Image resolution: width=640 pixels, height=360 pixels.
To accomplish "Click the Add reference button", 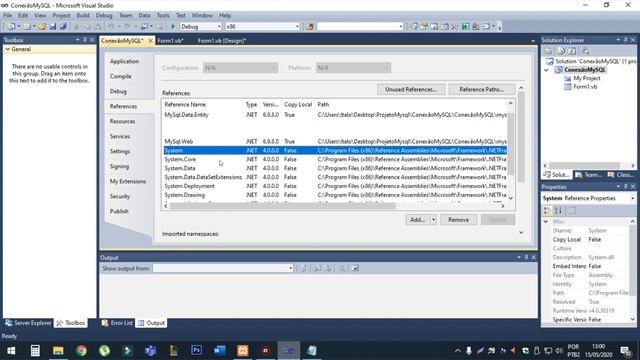I will [x=418, y=220].
